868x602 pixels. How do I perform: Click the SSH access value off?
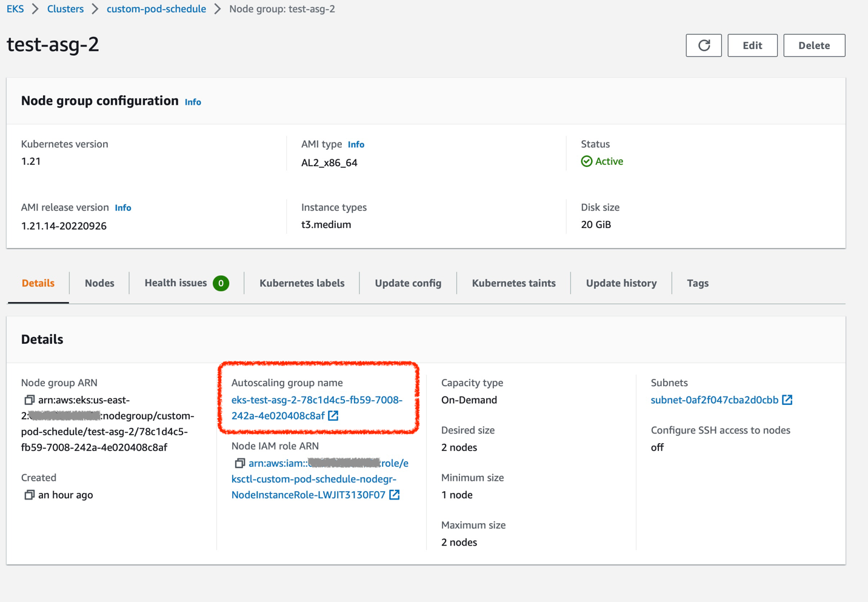[657, 447]
